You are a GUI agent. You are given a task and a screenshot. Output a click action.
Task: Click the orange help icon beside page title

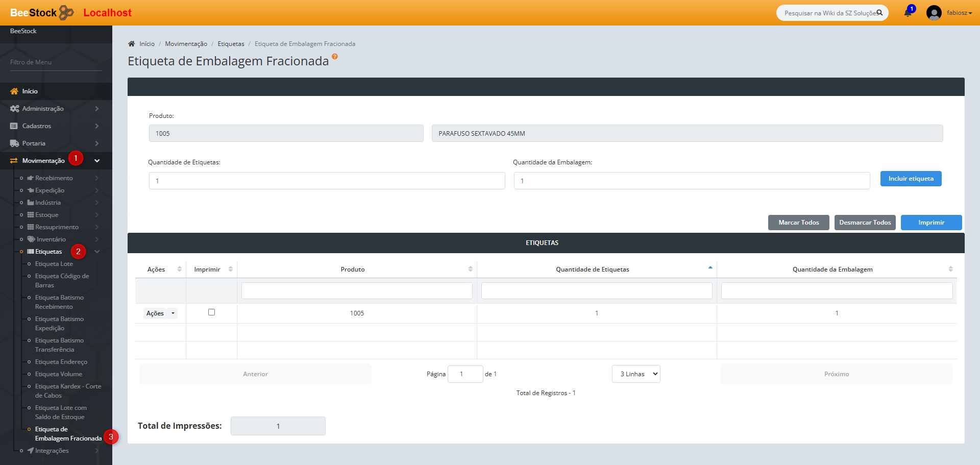pyautogui.click(x=335, y=57)
